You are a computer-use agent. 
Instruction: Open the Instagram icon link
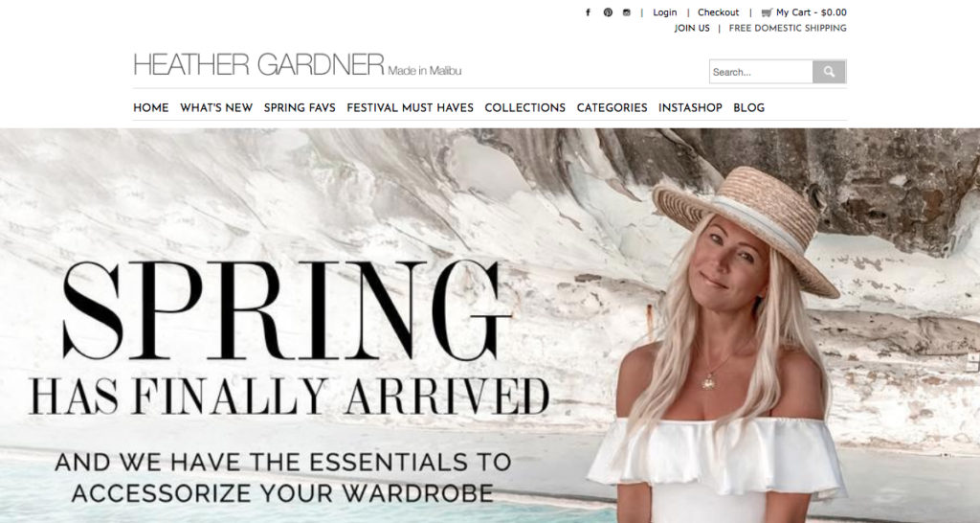(626, 12)
